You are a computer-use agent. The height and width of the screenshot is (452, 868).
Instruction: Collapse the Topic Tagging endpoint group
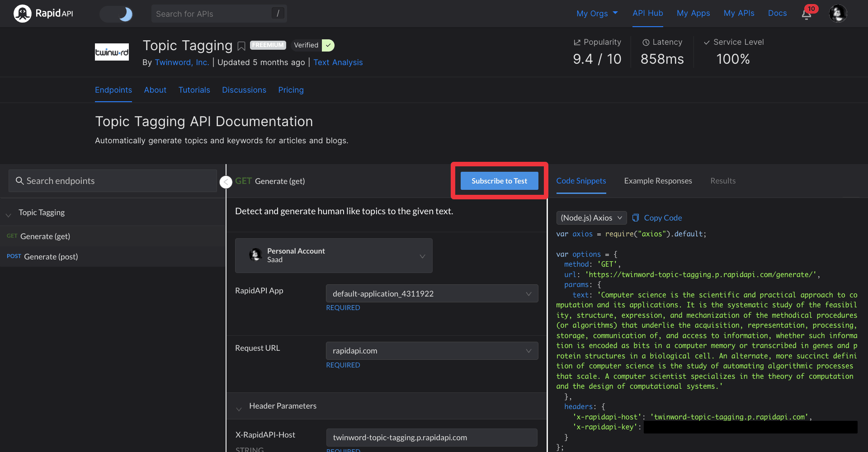click(x=9, y=215)
